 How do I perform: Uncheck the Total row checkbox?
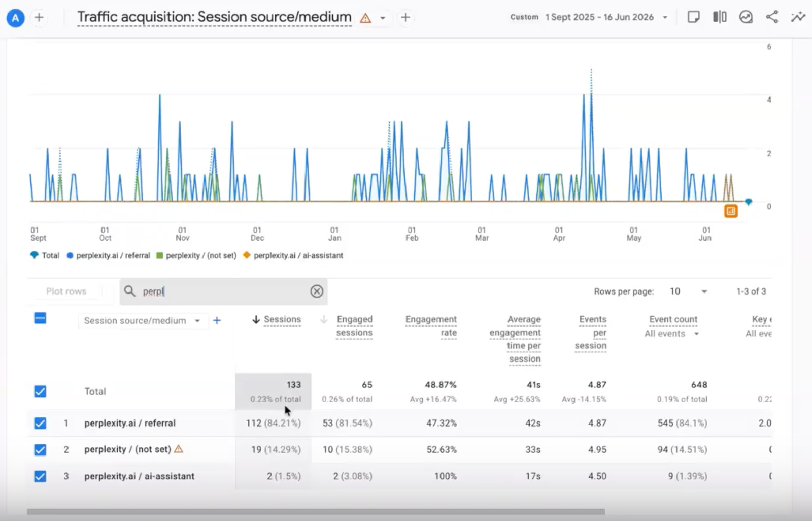(x=40, y=392)
